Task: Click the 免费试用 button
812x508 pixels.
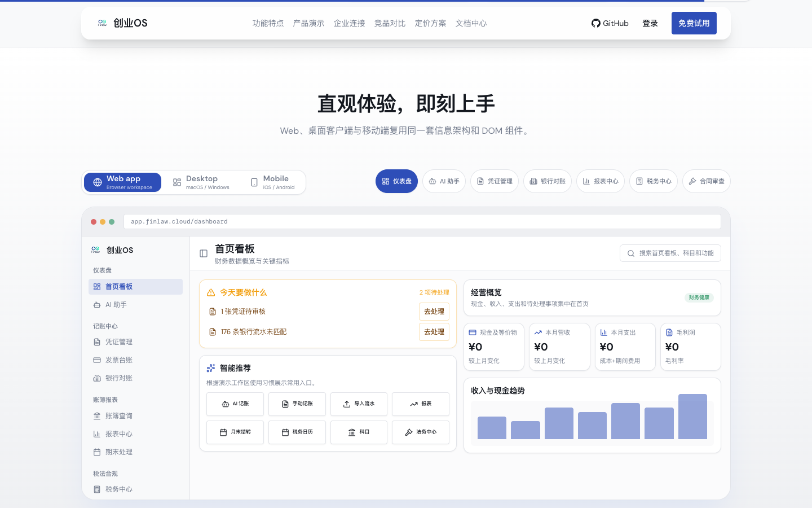Action: coord(694,23)
